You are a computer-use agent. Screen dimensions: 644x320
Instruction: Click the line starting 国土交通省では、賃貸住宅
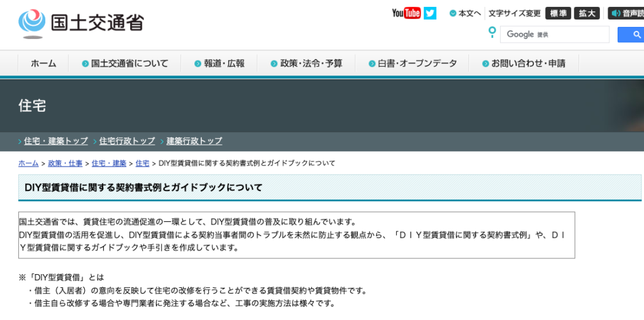(187, 222)
